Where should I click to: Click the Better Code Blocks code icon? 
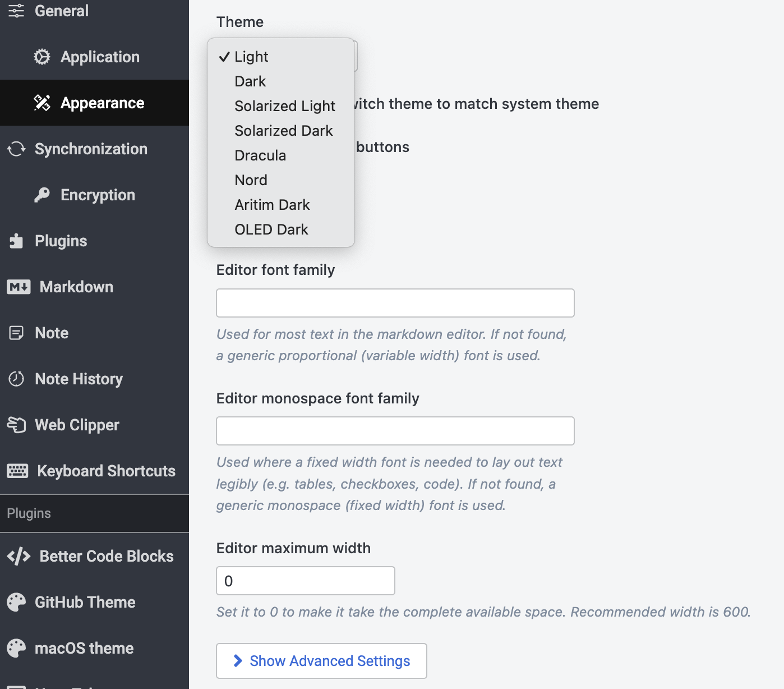[19, 556]
